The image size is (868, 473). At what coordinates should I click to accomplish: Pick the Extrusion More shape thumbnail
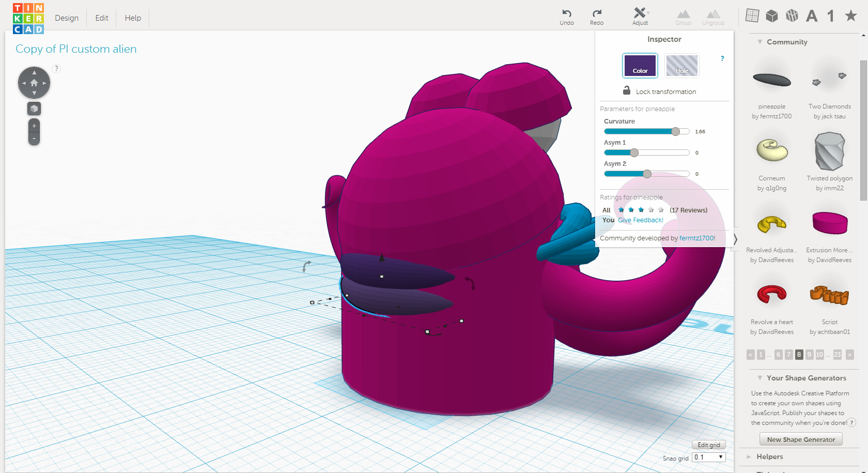(x=830, y=223)
